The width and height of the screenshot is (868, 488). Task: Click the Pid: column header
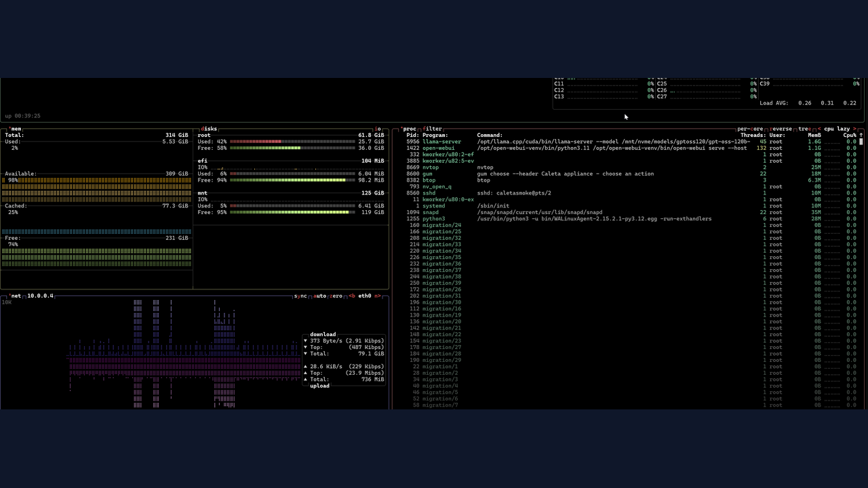click(x=413, y=135)
